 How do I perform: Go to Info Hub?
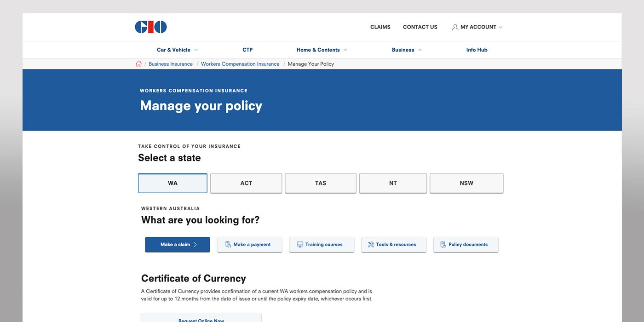click(477, 50)
